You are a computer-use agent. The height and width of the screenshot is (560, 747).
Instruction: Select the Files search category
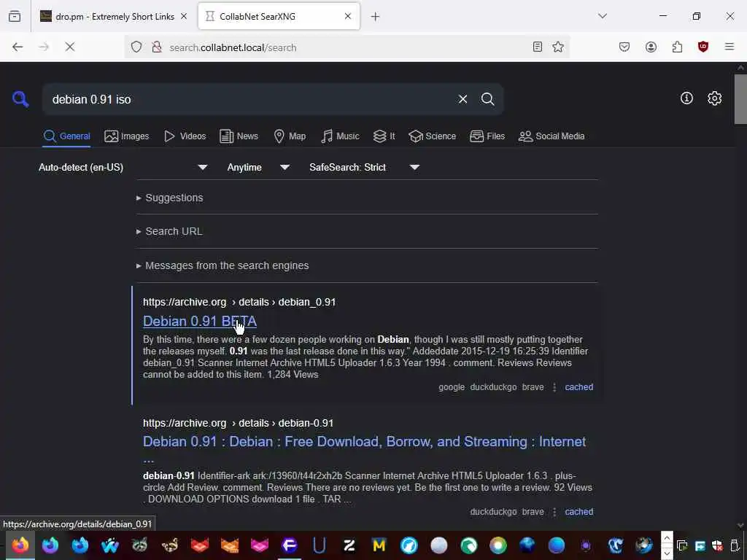coord(487,136)
